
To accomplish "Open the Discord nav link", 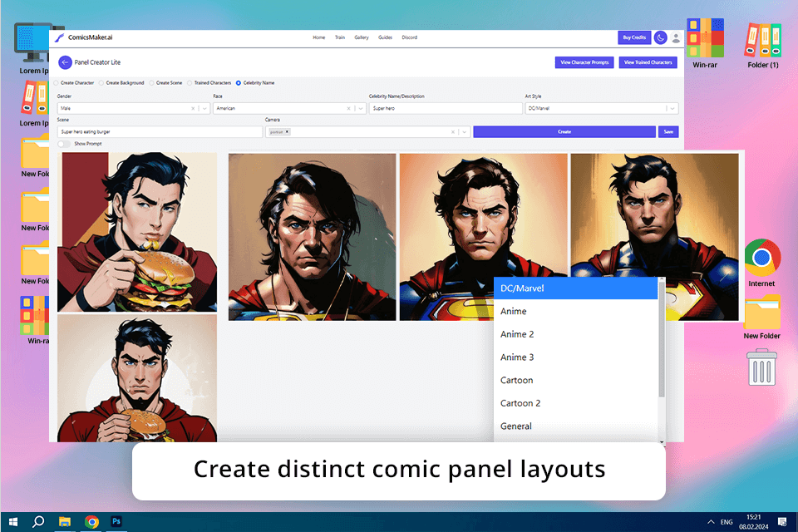I will coord(410,37).
